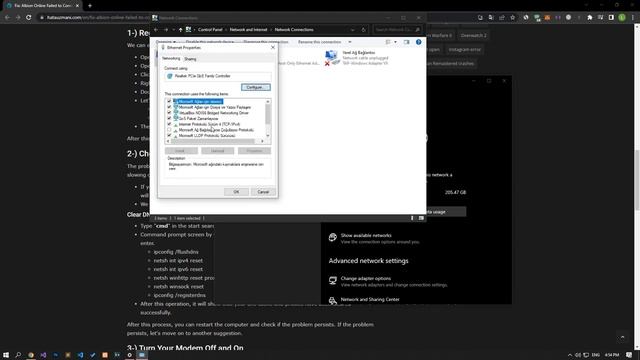Viewport: 640px width, 360px height.
Task: Click Realtek PCIe GbE Family Controller adapter field
Action: coord(218,76)
